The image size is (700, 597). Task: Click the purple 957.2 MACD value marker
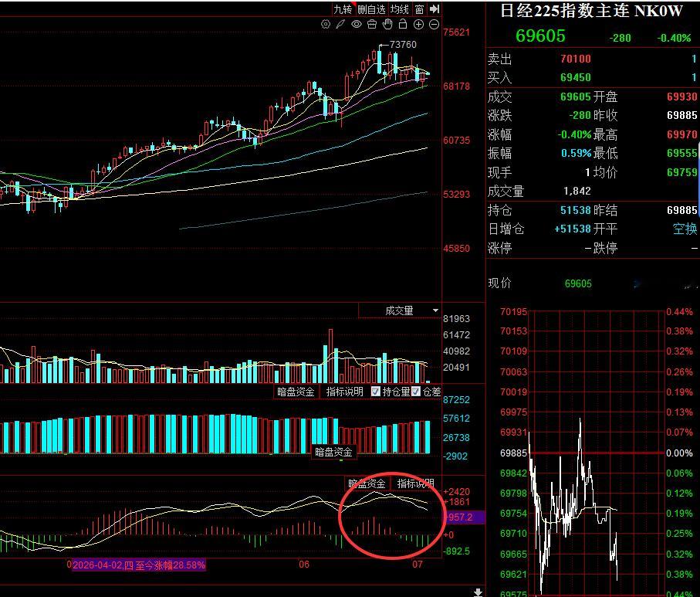point(465,517)
